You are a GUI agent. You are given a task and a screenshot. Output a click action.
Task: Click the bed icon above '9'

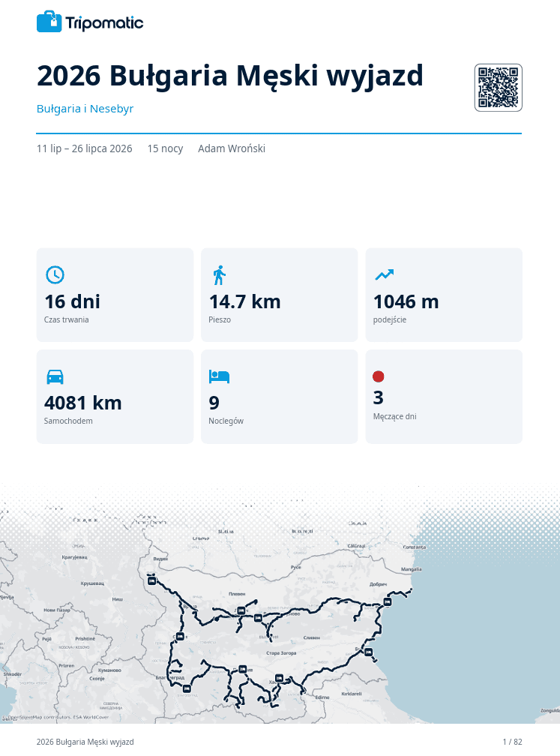219,376
